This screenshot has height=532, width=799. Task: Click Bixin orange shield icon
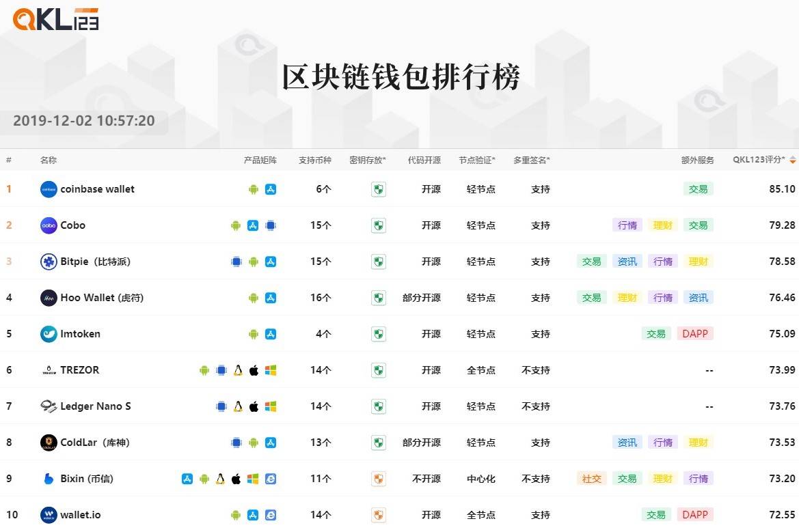(378, 479)
